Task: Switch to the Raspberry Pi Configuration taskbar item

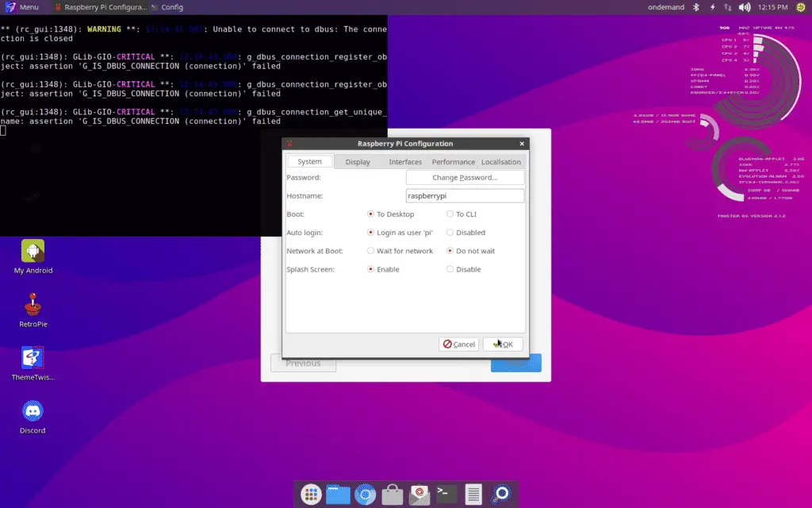Action: click(101, 7)
